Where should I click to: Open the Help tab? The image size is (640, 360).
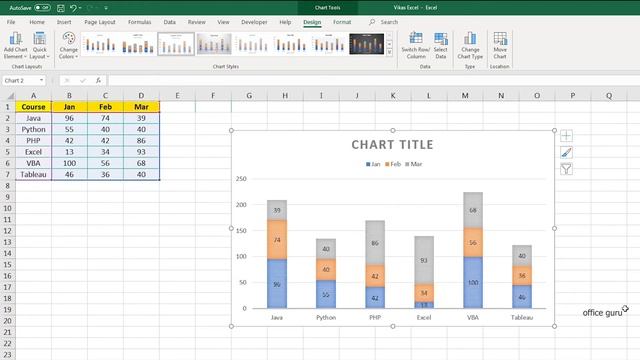coord(285,22)
